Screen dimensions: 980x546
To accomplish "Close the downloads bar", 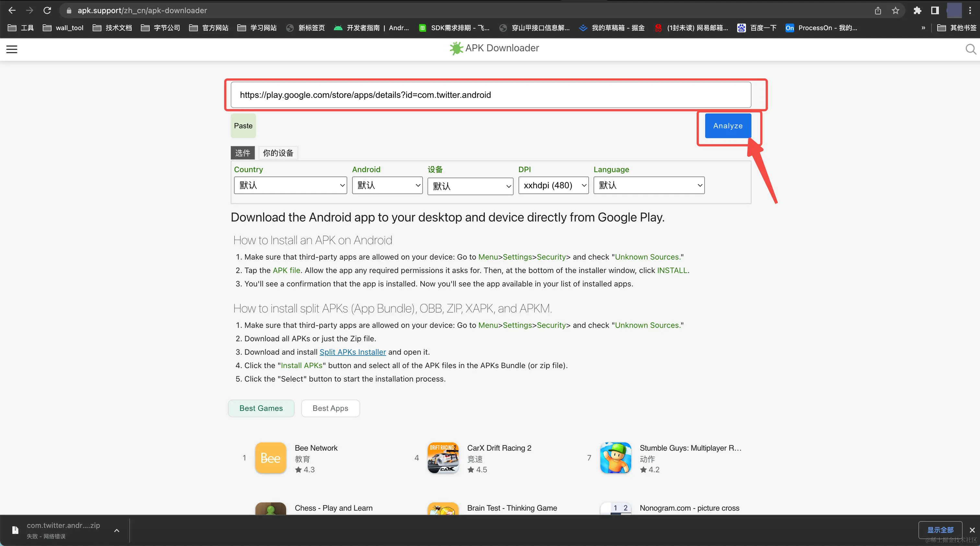I will [x=972, y=530].
